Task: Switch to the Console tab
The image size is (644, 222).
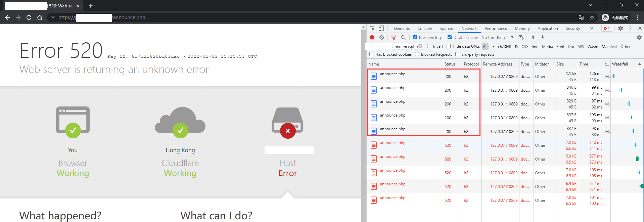Action: pyautogui.click(x=424, y=29)
